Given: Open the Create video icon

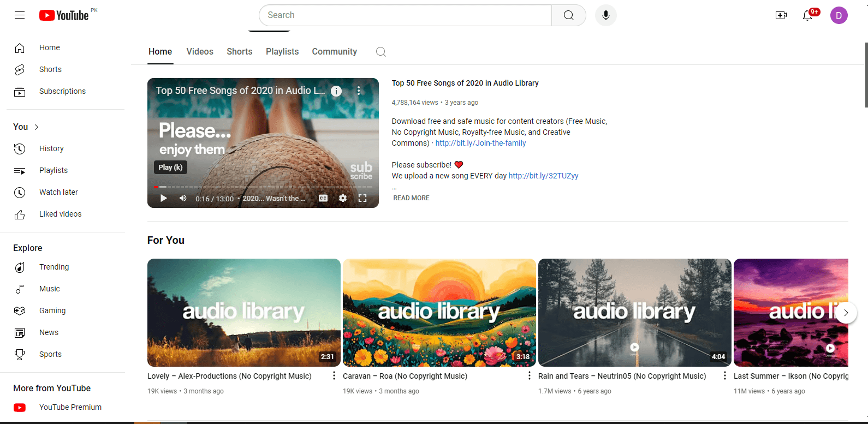Looking at the screenshot, I should (x=781, y=15).
